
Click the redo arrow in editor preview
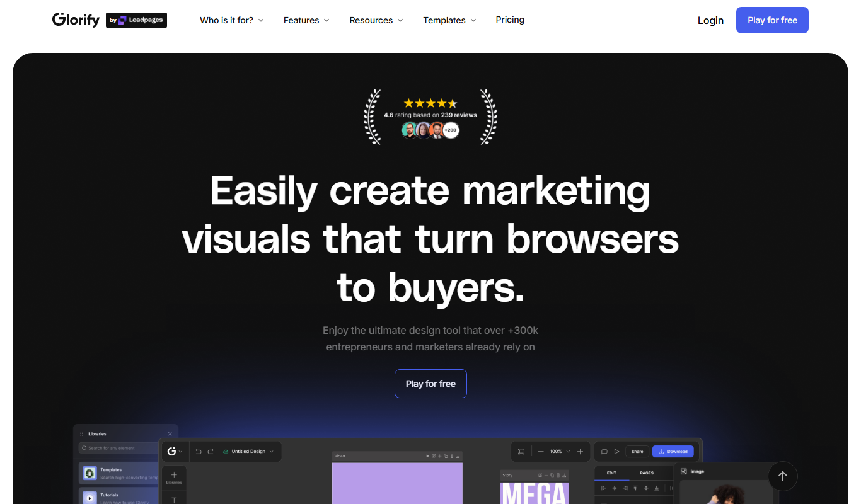pyautogui.click(x=211, y=452)
